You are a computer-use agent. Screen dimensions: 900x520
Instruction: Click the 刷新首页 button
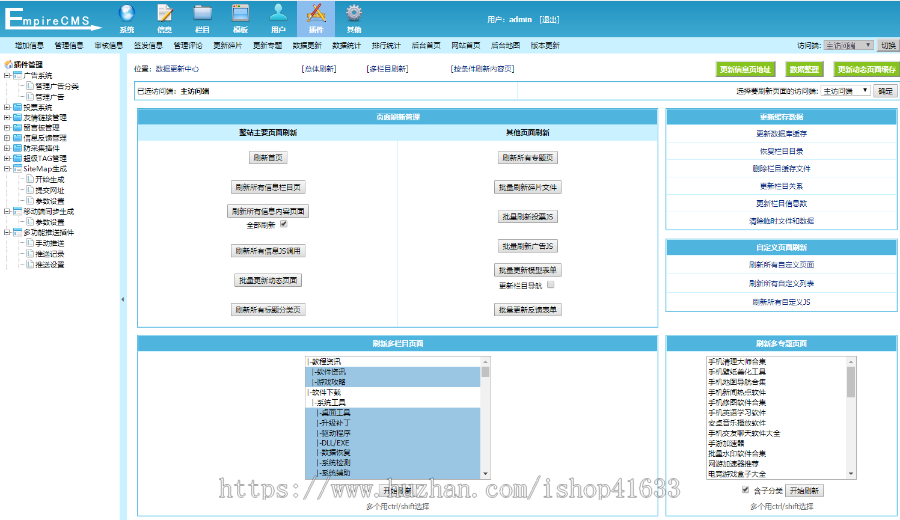click(x=267, y=158)
